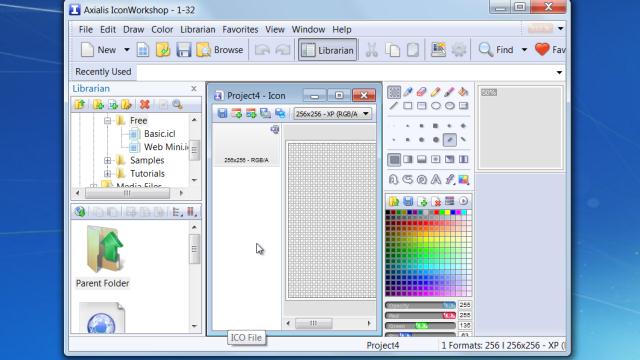Select the purple Brush tool
This screenshot has width=640, height=360.
pyautogui.click(x=449, y=92)
